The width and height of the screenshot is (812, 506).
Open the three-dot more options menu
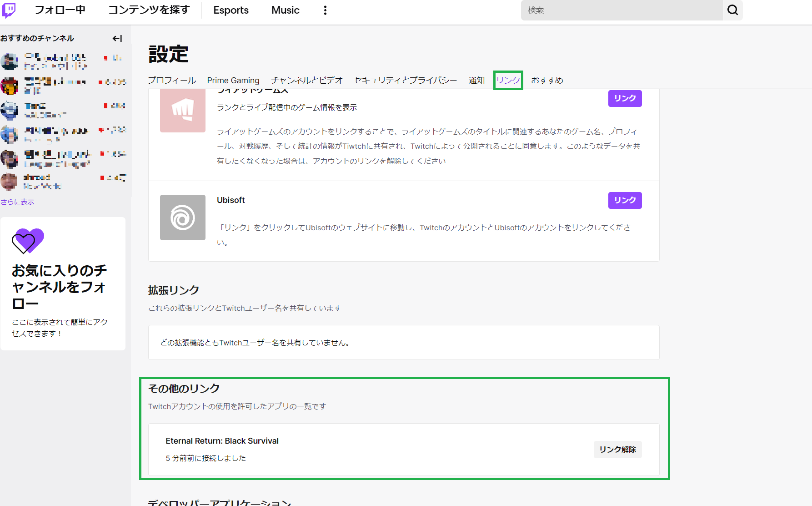[x=325, y=10]
